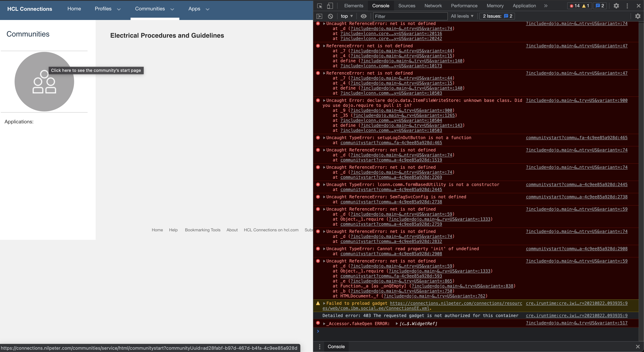This screenshot has width=644, height=352.
Task: Open source link communitystart…:2445
Action: pyautogui.click(x=576, y=185)
